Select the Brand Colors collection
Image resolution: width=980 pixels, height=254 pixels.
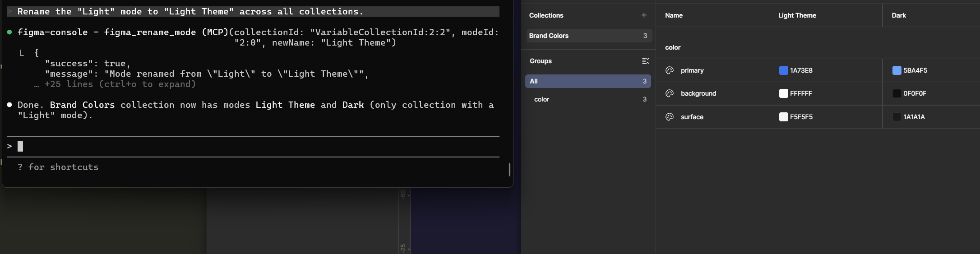point(588,36)
